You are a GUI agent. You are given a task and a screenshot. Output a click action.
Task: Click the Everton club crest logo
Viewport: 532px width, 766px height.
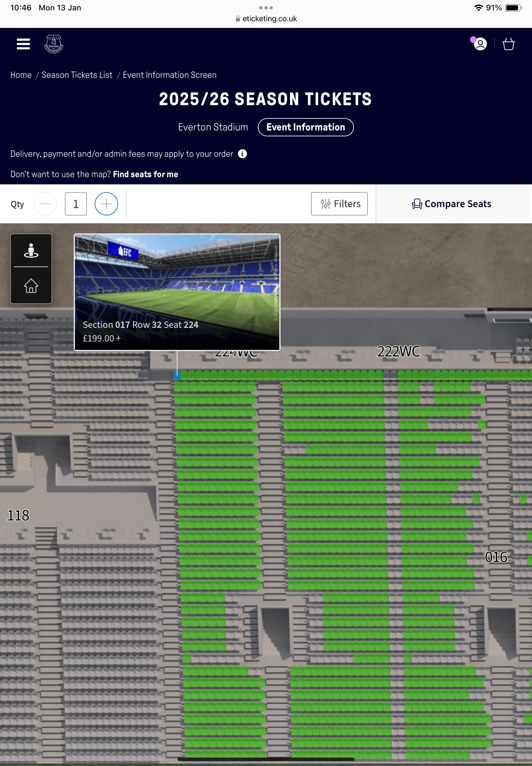(x=54, y=44)
